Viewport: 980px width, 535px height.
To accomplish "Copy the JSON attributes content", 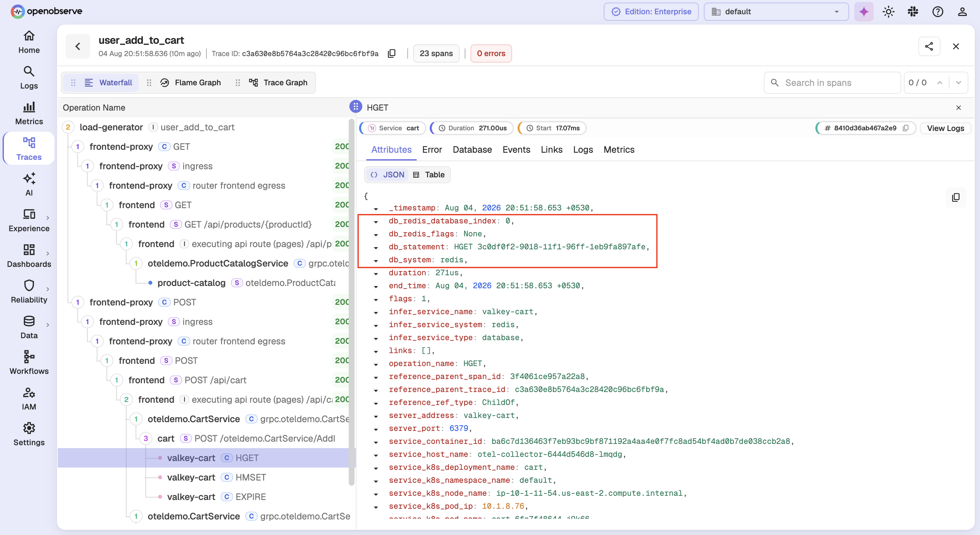I will (956, 197).
